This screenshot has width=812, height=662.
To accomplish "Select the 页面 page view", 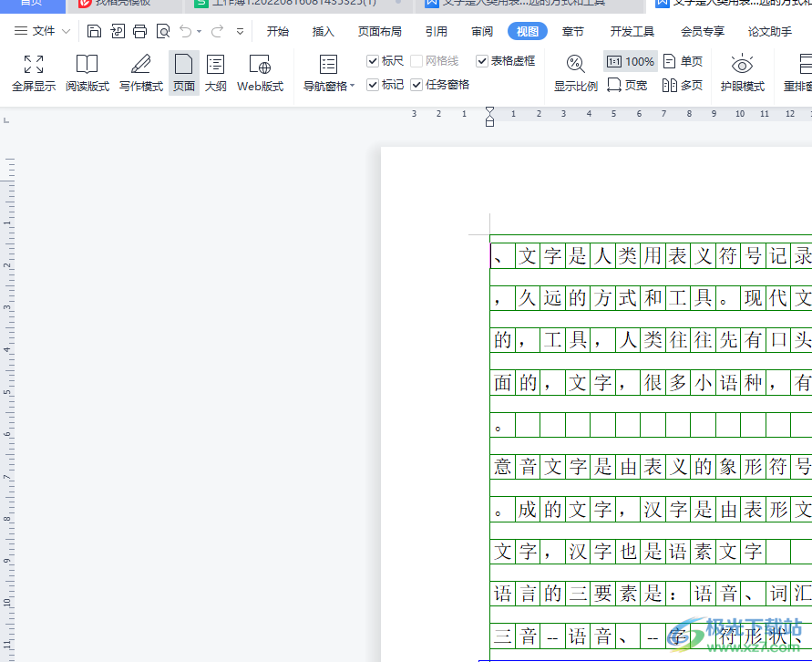I will point(184,74).
